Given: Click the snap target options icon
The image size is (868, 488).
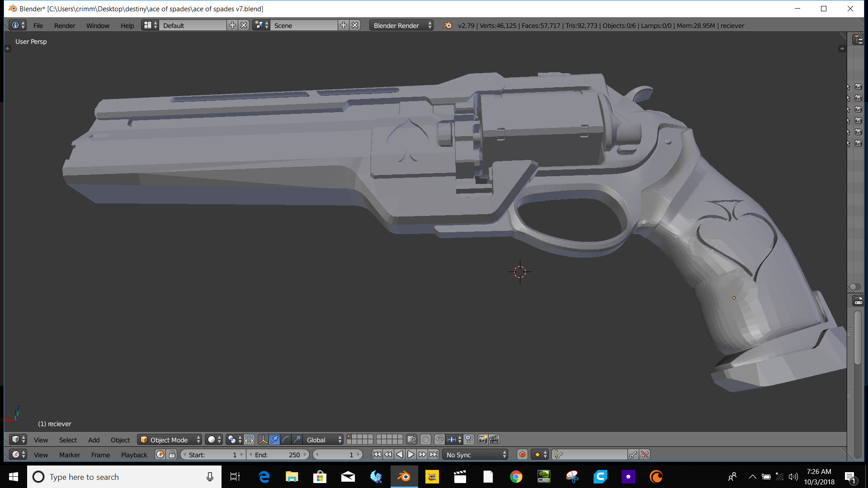Looking at the screenshot, I should pos(469,440).
